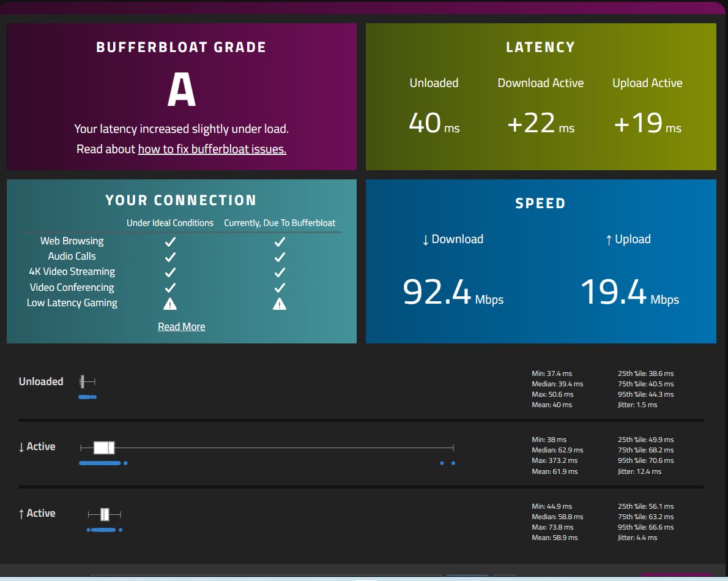Viewport: 728px width, 581px height.
Task: Click the Under Ideal Conditions column header
Action: tap(170, 223)
